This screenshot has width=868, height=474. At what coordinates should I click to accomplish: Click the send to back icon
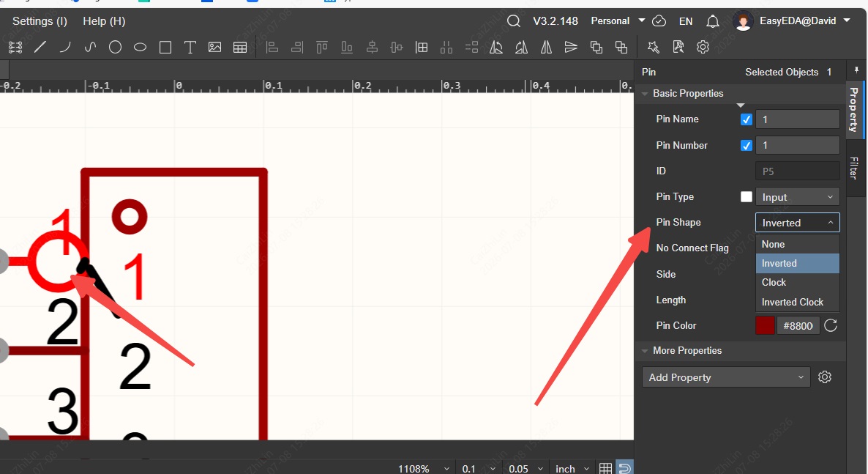pos(621,48)
